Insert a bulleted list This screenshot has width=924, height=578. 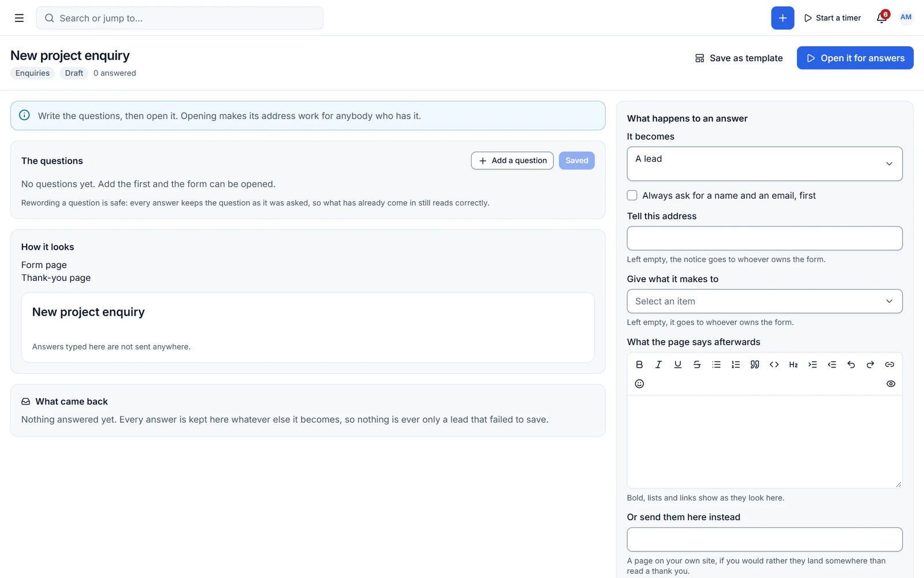[x=716, y=364]
